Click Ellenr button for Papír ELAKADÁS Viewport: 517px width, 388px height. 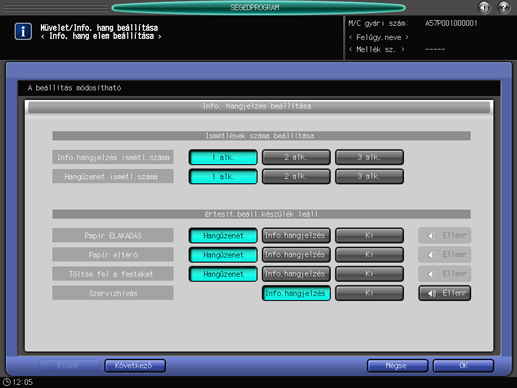445,236
